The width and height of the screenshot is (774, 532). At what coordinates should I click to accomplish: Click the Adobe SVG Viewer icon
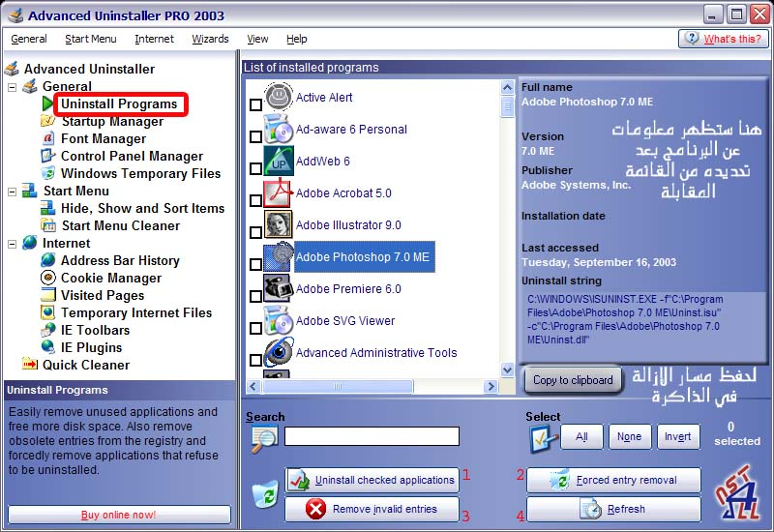(x=279, y=320)
